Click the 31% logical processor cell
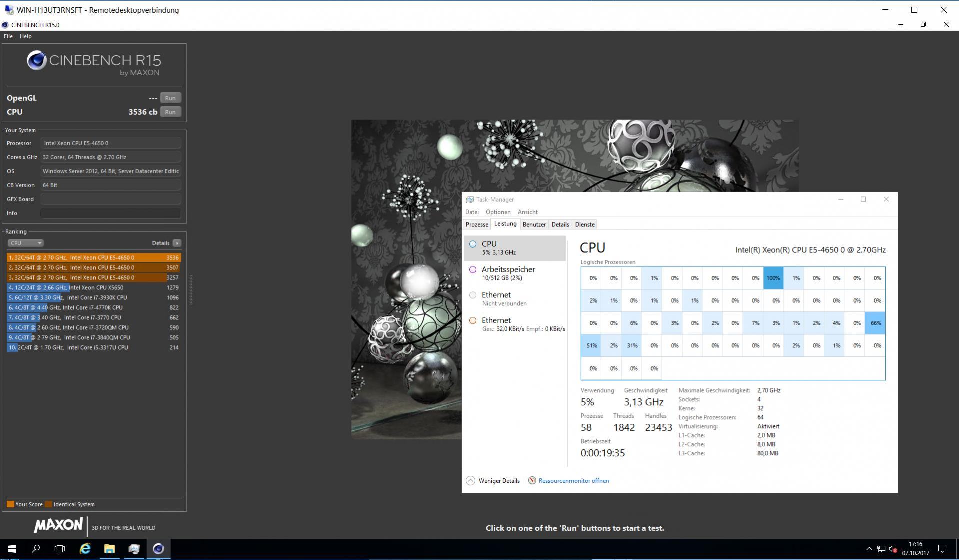Image resolution: width=959 pixels, height=560 pixels. [x=632, y=346]
